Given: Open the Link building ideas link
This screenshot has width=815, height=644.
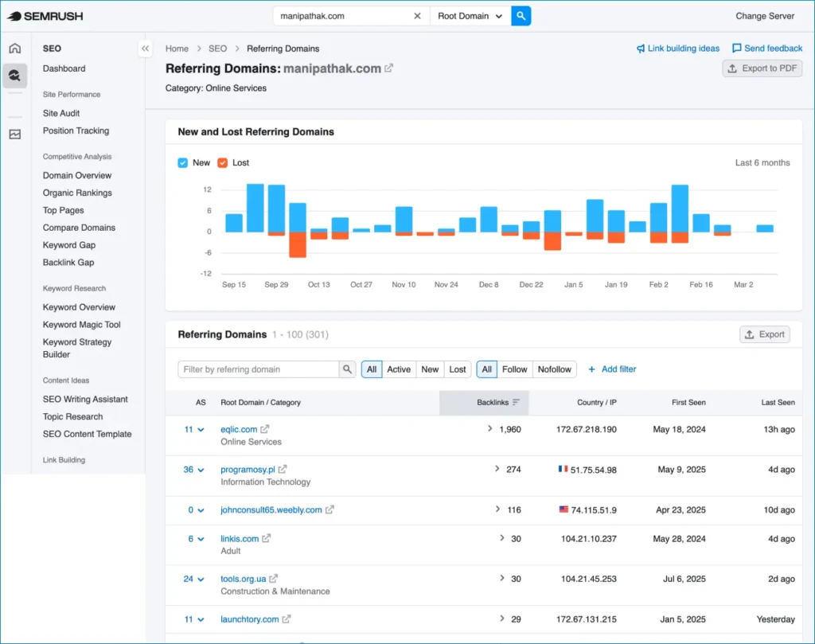Looking at the screenshot, I should click(x=677, y=49).
